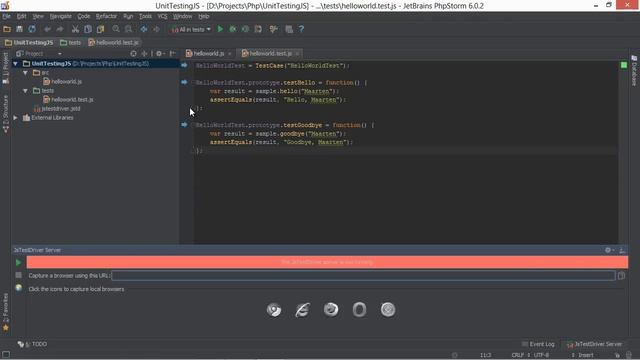Click the run gutter icon beside TestCase line
This screenshot has width=640, height=360.
184,65
